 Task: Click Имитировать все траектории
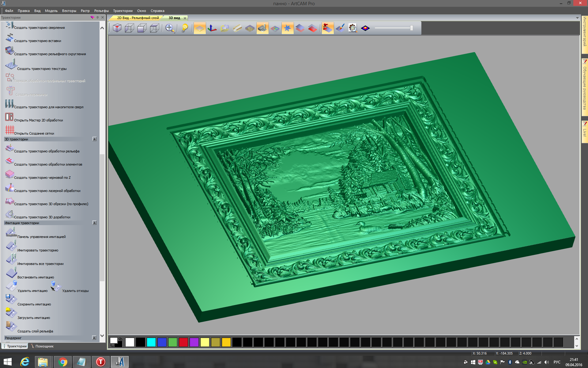pos(40,264)
